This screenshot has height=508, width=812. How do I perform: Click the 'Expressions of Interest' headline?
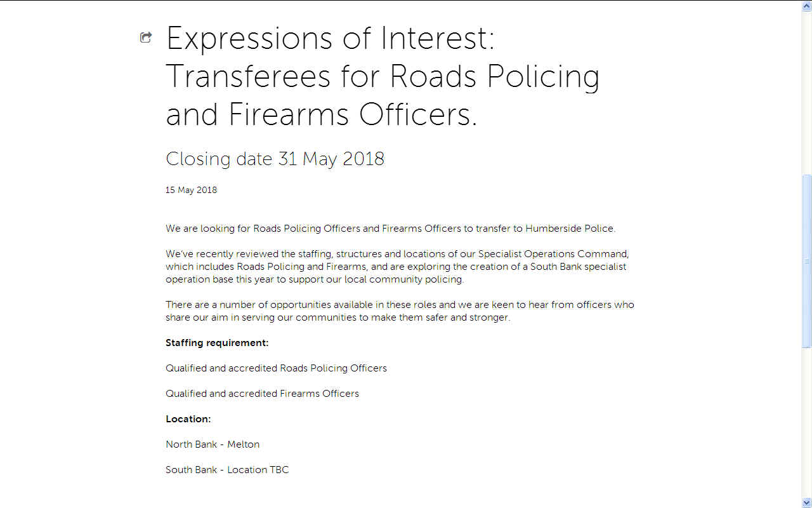(383, 77)
